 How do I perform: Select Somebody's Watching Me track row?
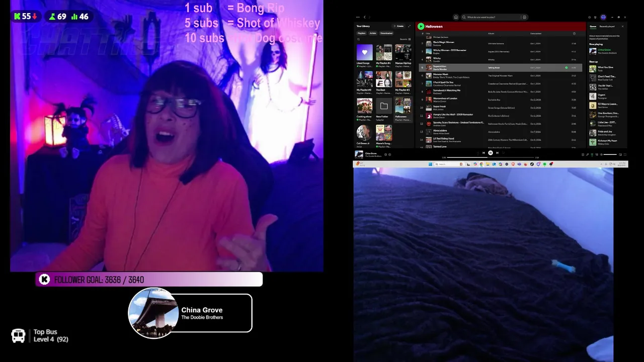click(x=501, y=92)
